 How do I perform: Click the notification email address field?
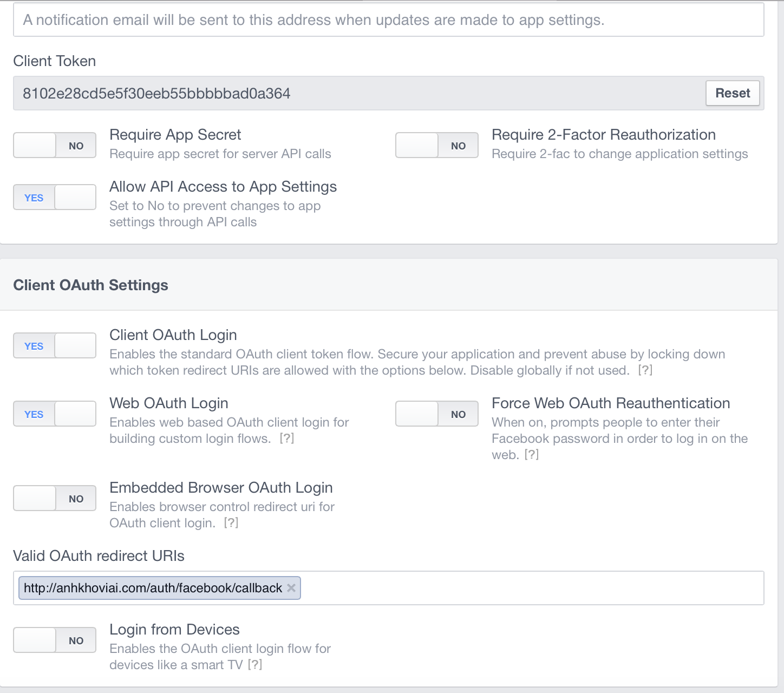point(389,20)
